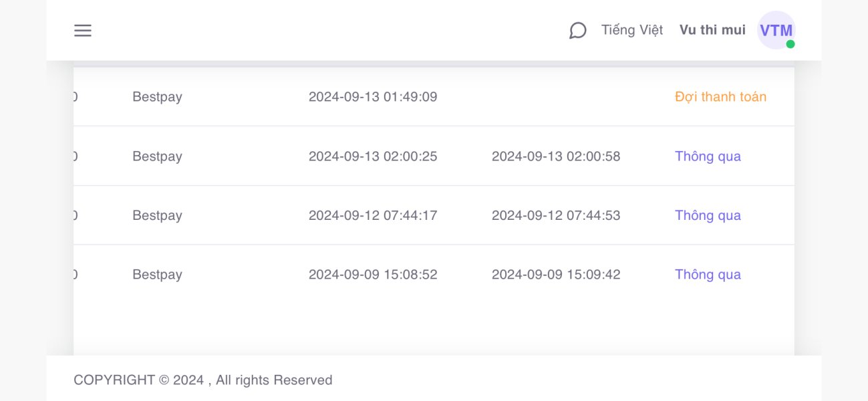Click the timestamp 2024-09-12 07:44:17
Viewport: 868px width, 401px height.
[x=373, y=215]
